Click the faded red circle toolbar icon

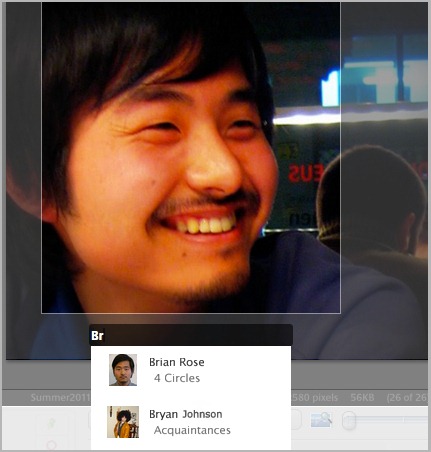tap(51, 445)
